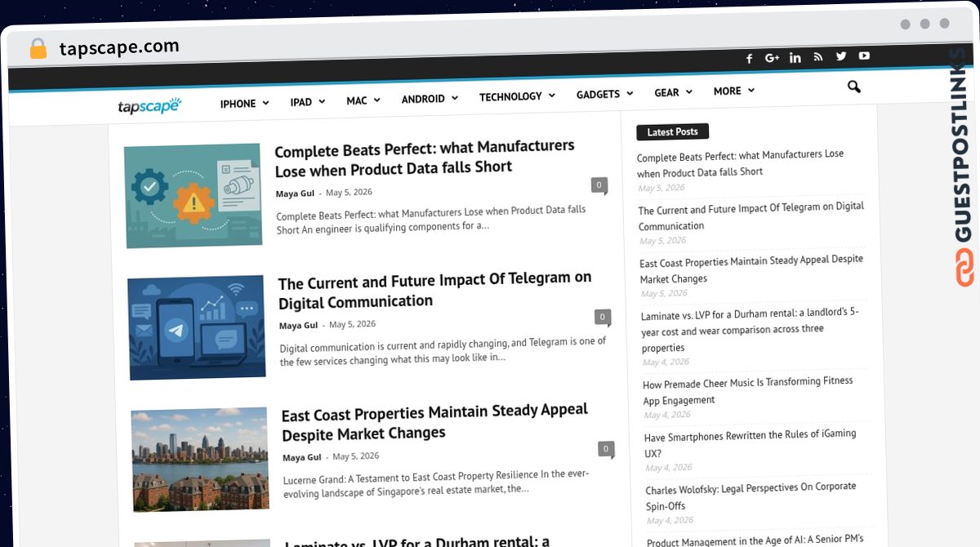Image resolution: width=980 pixels, height=547 pixels.
Task: Click comment count on East Coast Properties article
Action: click(x=605, y=448)
